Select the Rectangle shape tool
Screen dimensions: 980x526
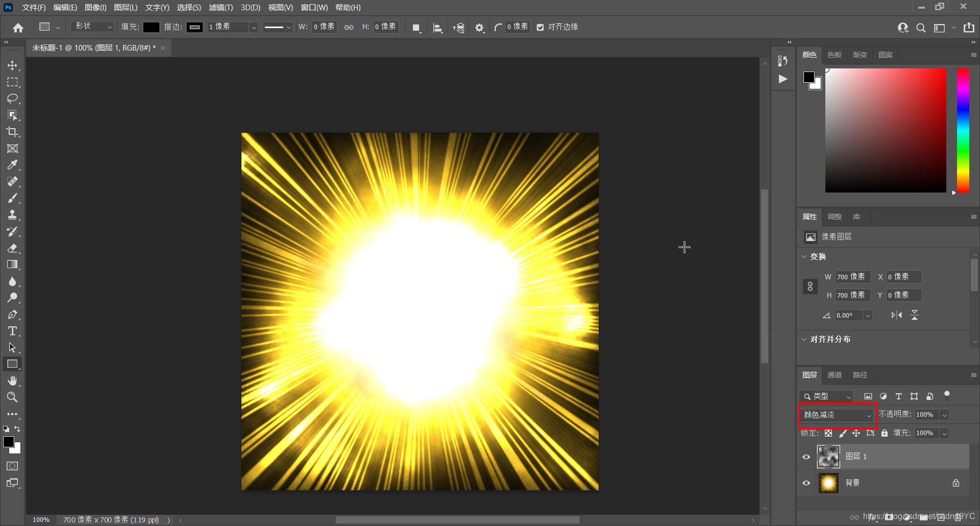pos(12,364)
